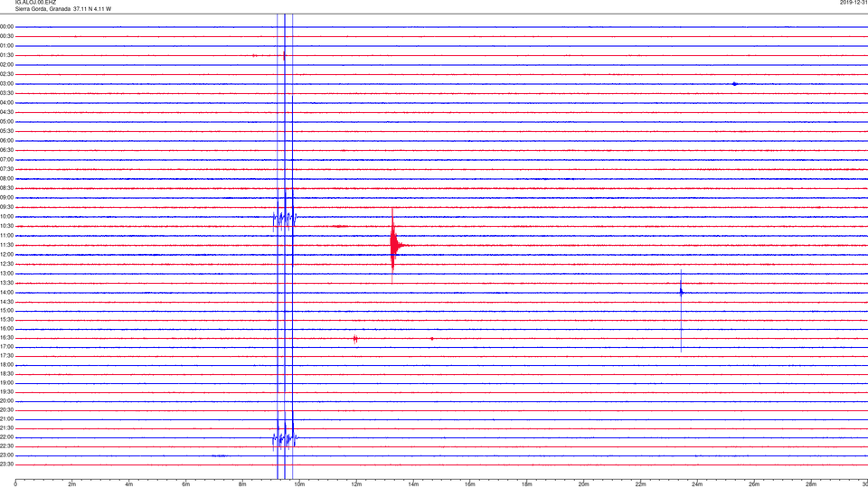Click the blue calibration pulses on 10:00 trace
This screenshot has height=488, width=868.
coord(285,219)
